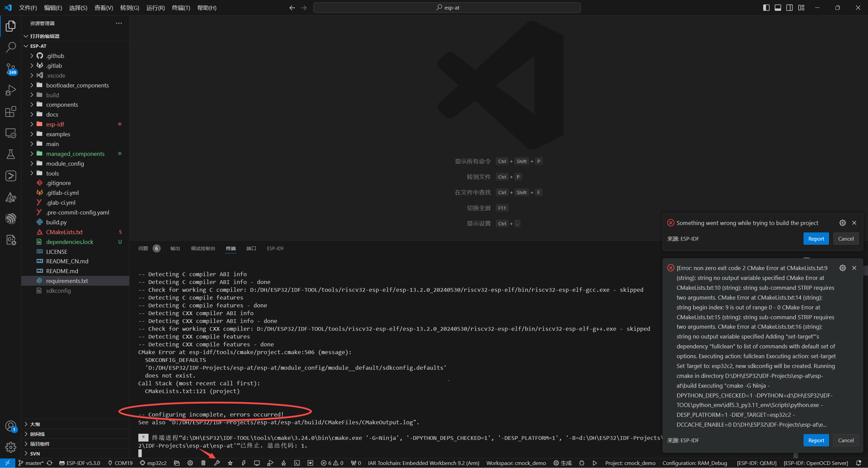This screenshot has height=468, width=868.
Task: Toggle secondary side bar visibility
Action: tap(790, 7)
